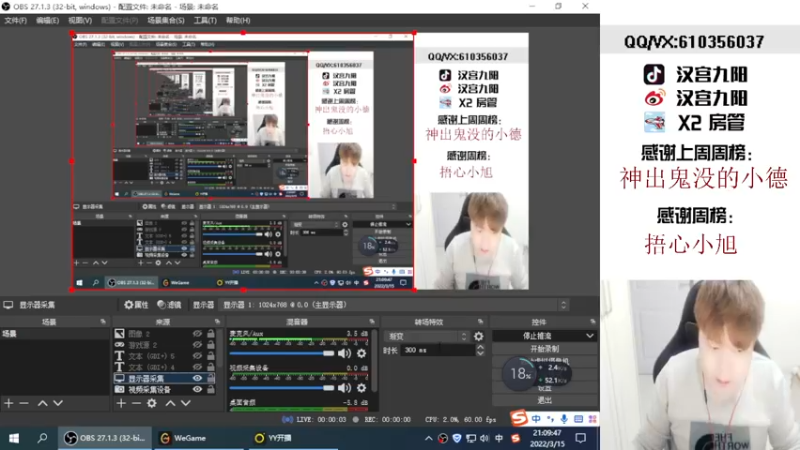The width and height of the screenshot is (800, 450).
Task: Move the scene down with down arrow
Action: [58, 403]
